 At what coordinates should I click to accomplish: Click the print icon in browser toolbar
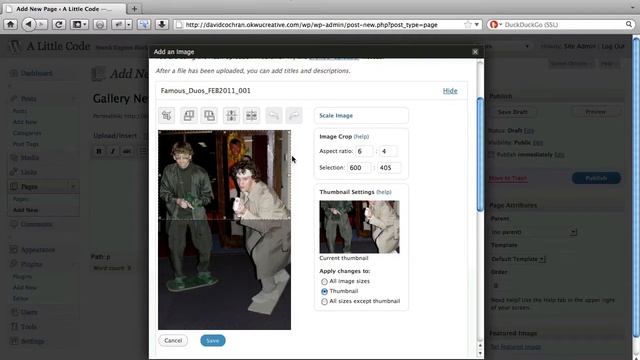tap(100, 24)
